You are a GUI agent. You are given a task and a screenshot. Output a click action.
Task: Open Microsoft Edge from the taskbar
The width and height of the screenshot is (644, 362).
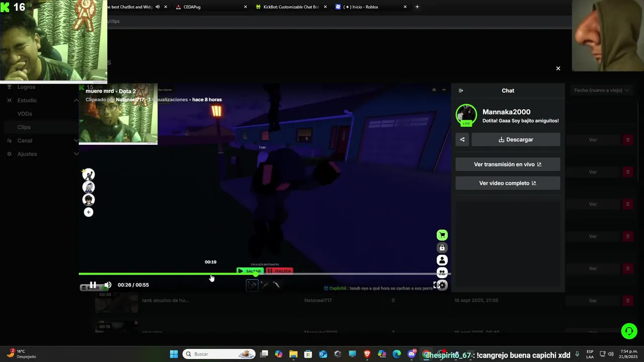pos(396,354)
